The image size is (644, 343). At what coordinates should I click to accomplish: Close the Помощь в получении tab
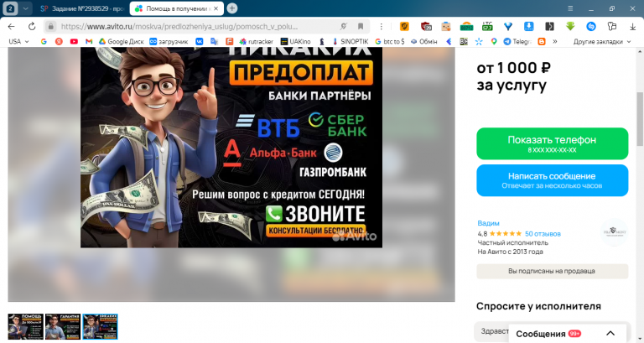tap(216, 8)
